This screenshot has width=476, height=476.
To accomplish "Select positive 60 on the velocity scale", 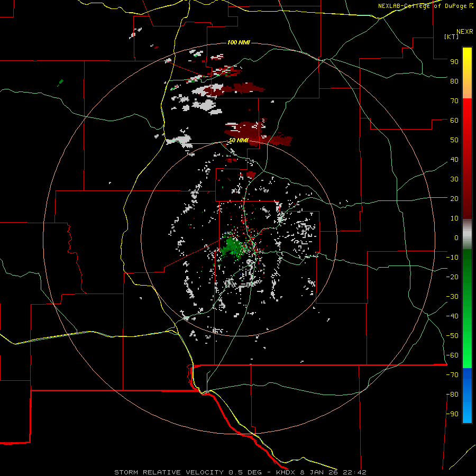I will tap(454, 120).
